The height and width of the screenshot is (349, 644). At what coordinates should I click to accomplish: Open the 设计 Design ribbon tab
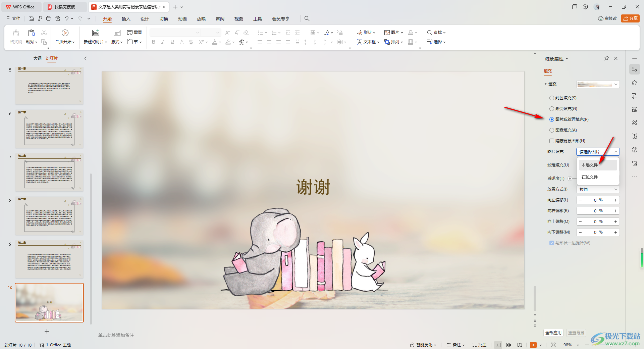(145, 19)
